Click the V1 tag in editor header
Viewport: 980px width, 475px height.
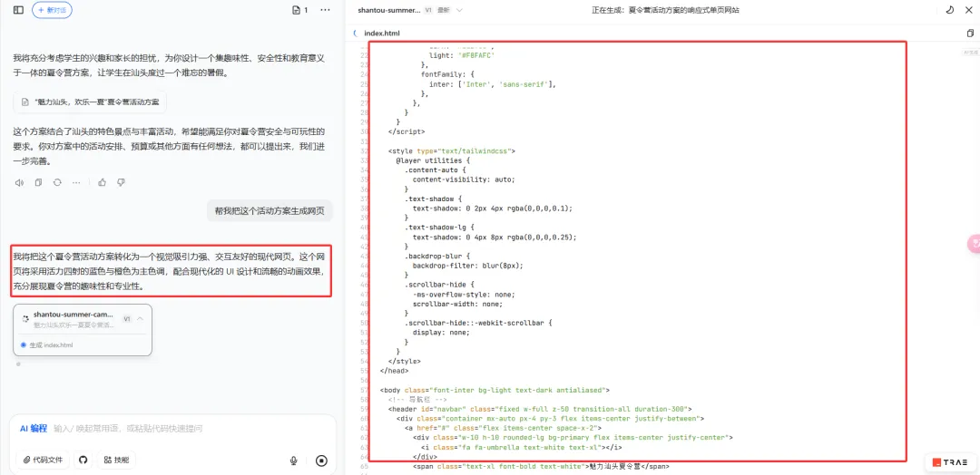(428, 10)
